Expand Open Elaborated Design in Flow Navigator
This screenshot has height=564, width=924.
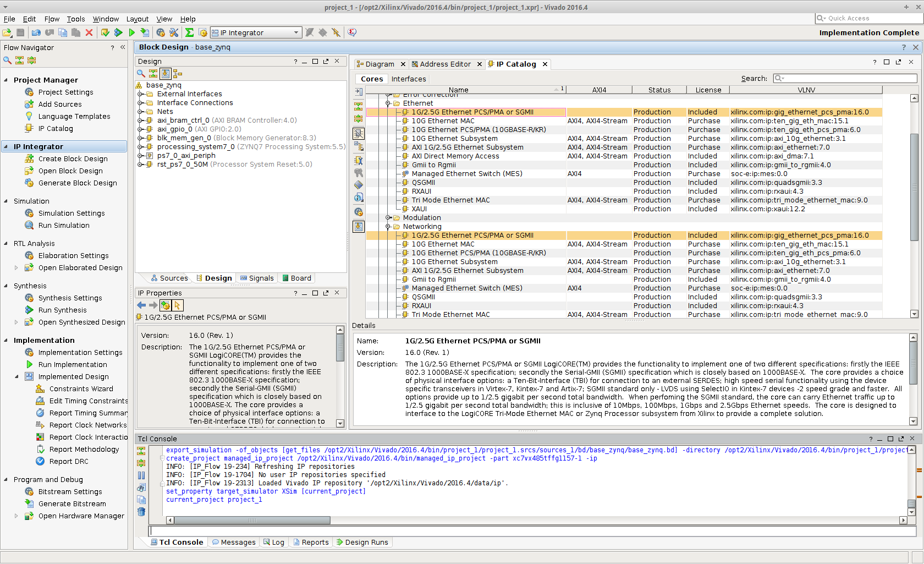pos(16,268)
